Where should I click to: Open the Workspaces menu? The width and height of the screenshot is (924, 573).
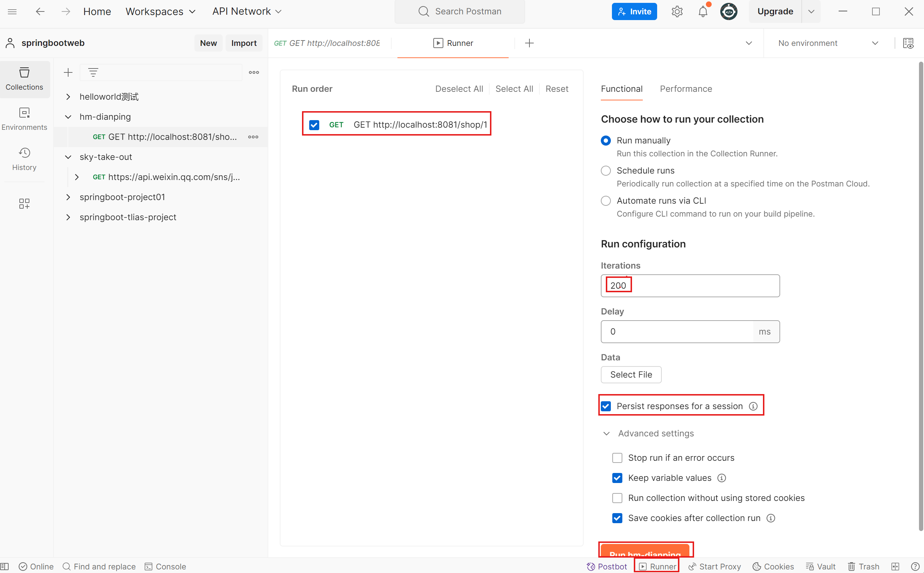pos(160,11)
